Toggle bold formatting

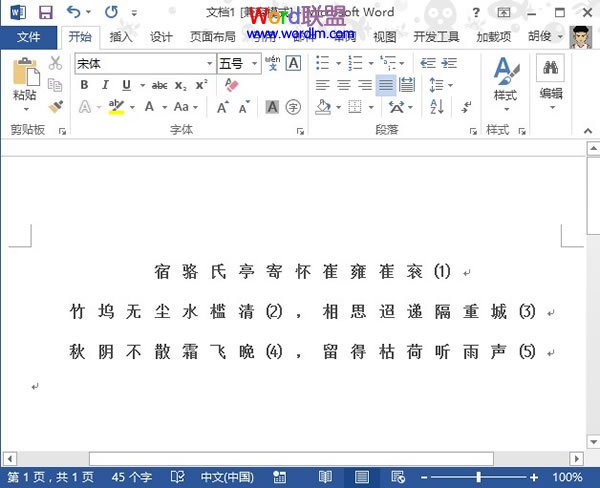tap(85, 85)
